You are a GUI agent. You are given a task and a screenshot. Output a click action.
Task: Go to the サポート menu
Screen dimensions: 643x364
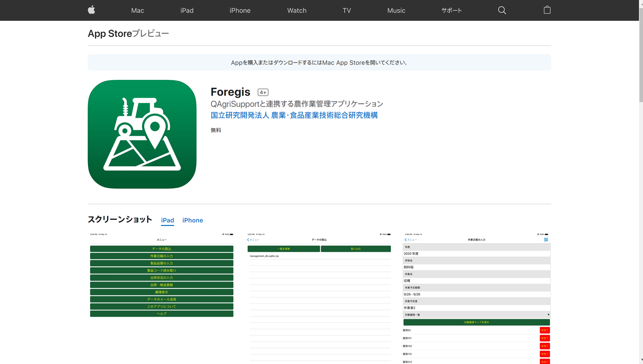tap(451, 11)
